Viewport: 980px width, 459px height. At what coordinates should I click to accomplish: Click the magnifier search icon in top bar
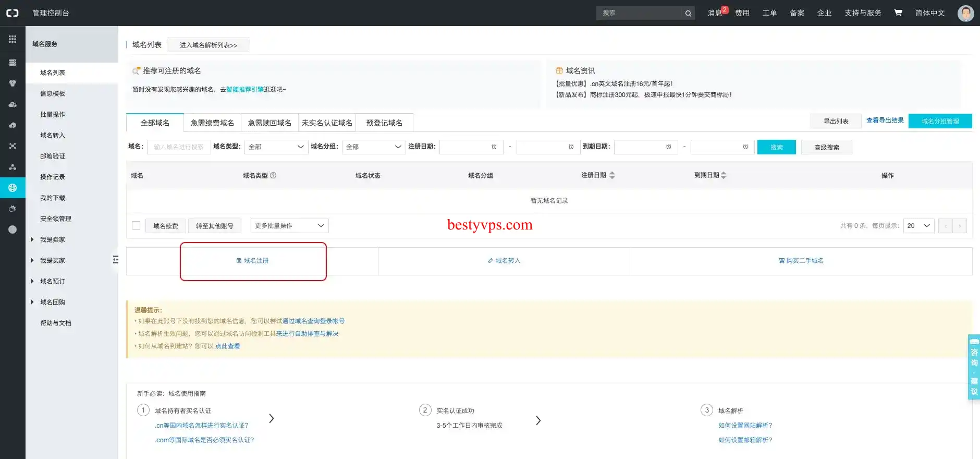pyautogui.click(x=688, y=13)
